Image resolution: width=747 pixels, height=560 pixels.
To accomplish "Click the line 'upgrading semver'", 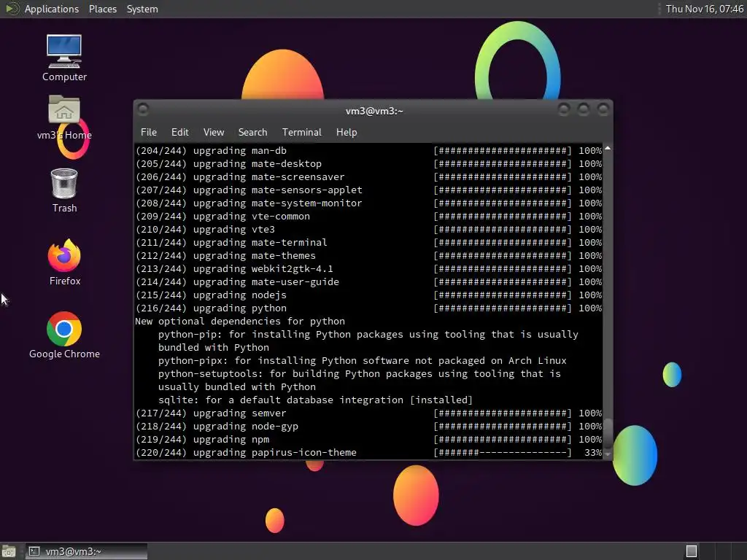I will coord(368,413).
